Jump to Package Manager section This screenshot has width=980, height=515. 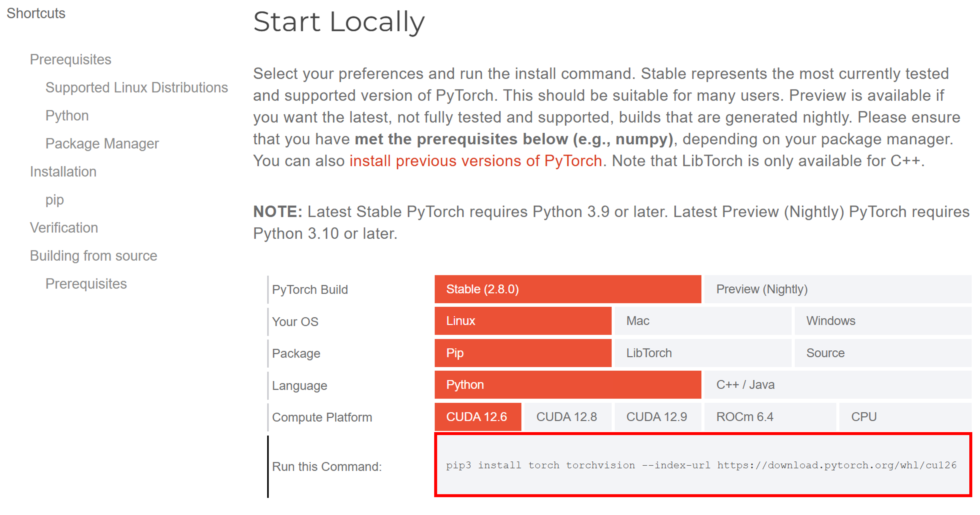click(102, 144)
